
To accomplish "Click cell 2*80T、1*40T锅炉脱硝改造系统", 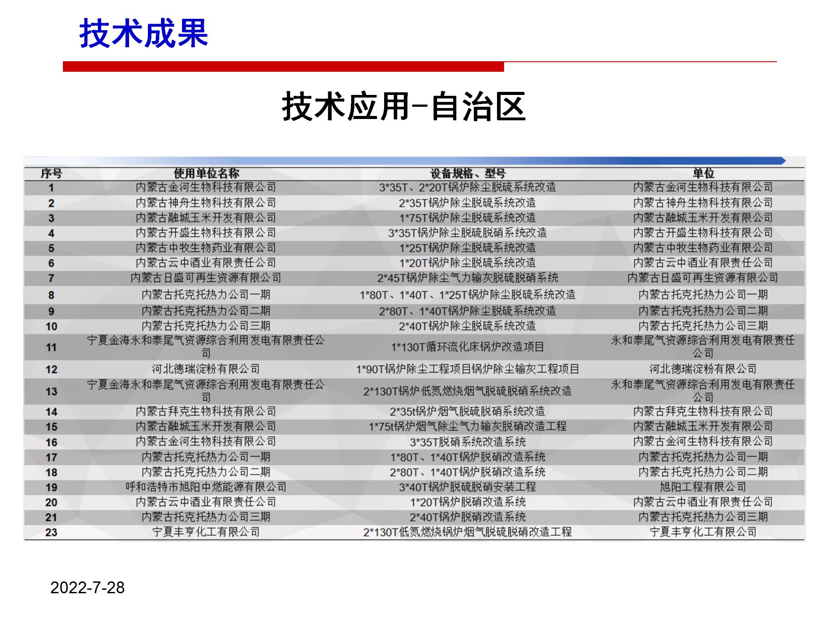I will pos(468,472).
